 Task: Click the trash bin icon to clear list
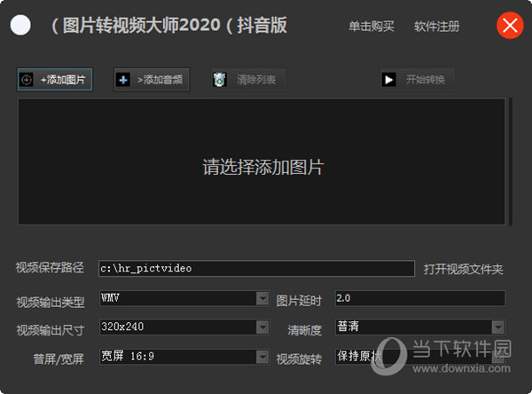point(220,80)
